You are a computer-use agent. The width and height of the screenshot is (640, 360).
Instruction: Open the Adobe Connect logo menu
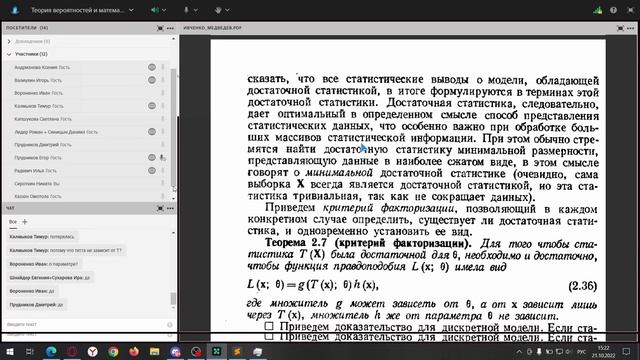(15, 10)
